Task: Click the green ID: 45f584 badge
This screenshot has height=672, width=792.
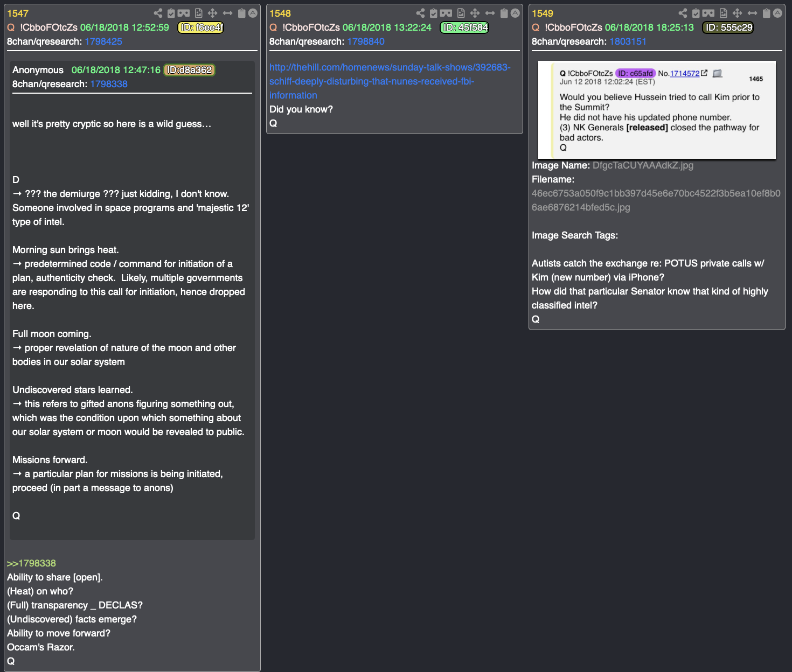Action: pos(464,27)
